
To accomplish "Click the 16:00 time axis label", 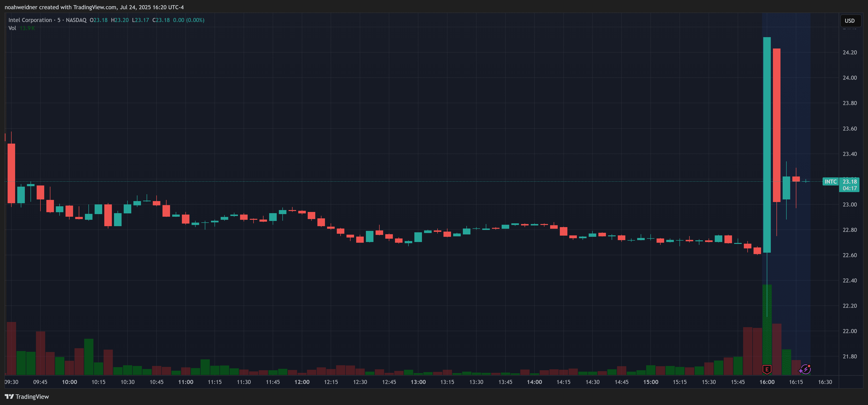I will click(767, 382).
